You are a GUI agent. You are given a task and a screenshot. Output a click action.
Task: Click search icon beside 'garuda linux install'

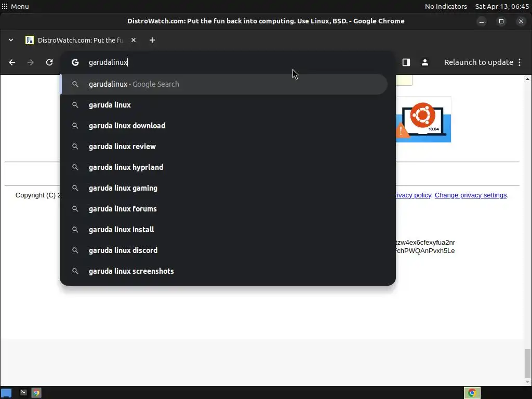pyautogui.click(x=75, y=230)
